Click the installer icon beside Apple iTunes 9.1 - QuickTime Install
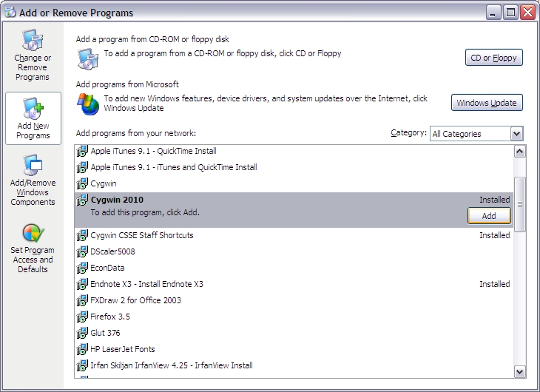 82,151
